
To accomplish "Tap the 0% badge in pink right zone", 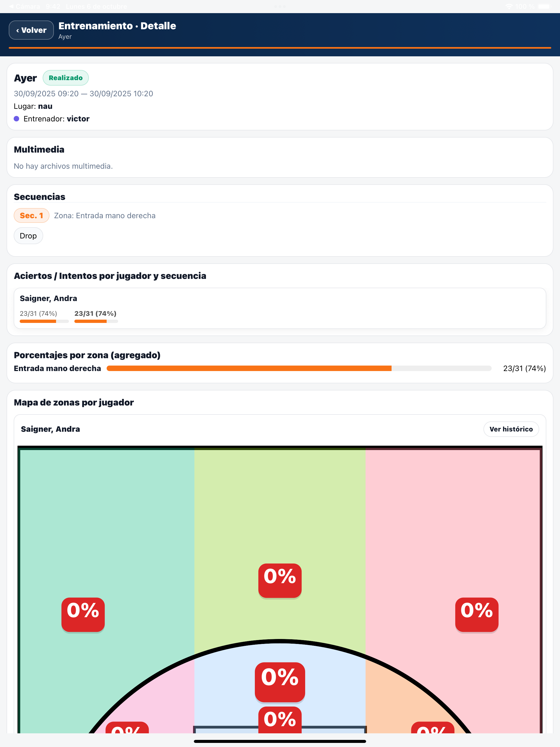I will point(477,614).
